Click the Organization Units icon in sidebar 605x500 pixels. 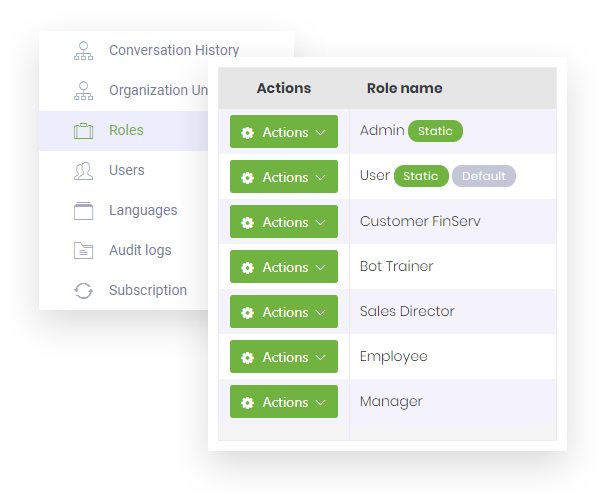coord(83,91)
